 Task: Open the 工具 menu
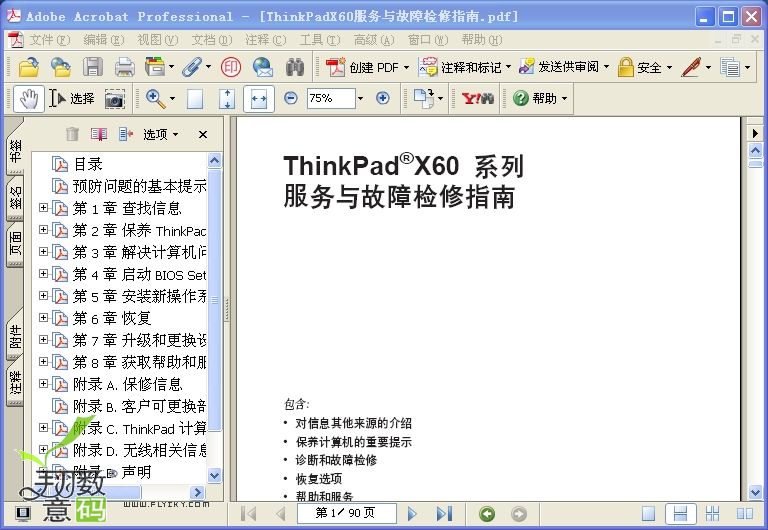(320, 40)
